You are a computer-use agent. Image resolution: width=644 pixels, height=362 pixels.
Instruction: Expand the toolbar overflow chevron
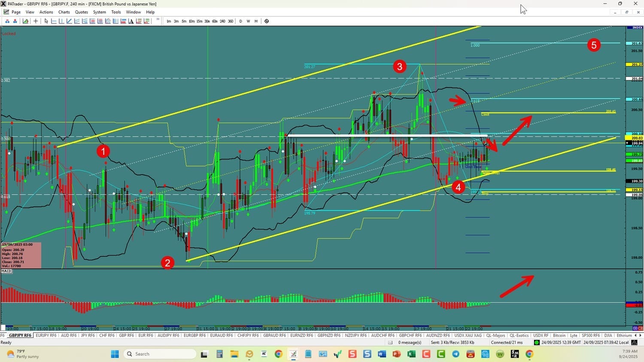tap(158, 19)
